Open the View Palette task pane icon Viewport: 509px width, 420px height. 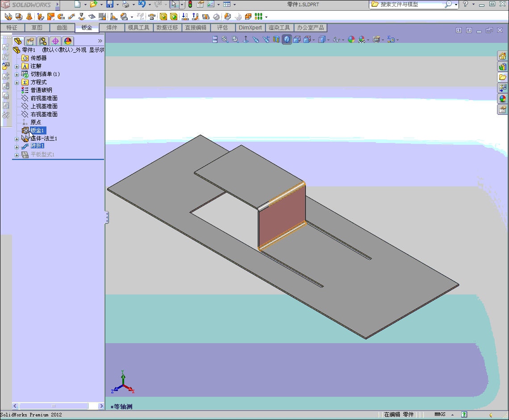point(502,88)
